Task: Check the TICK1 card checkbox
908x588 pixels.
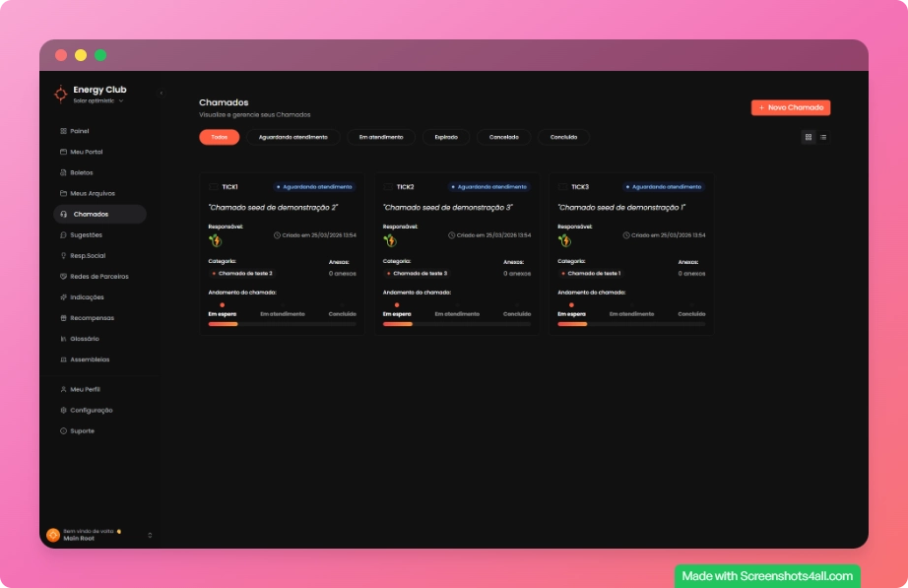Action: click(213, 186)
